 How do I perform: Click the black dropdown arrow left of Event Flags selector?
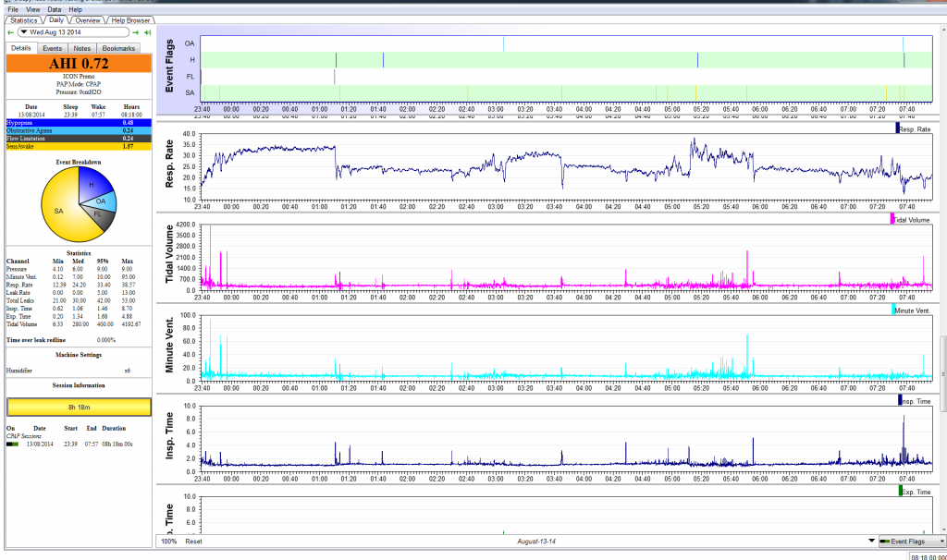point(871,541)
